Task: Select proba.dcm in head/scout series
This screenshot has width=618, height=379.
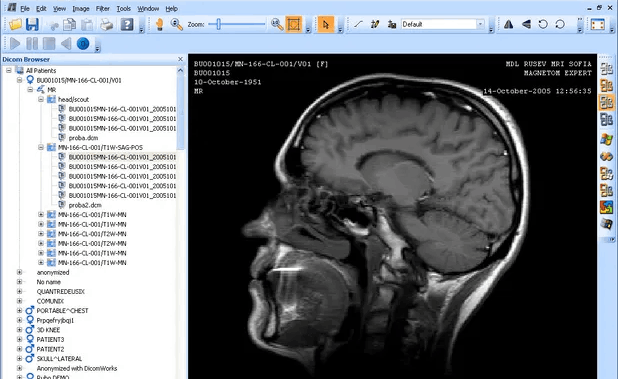Action: click(83, 138)
